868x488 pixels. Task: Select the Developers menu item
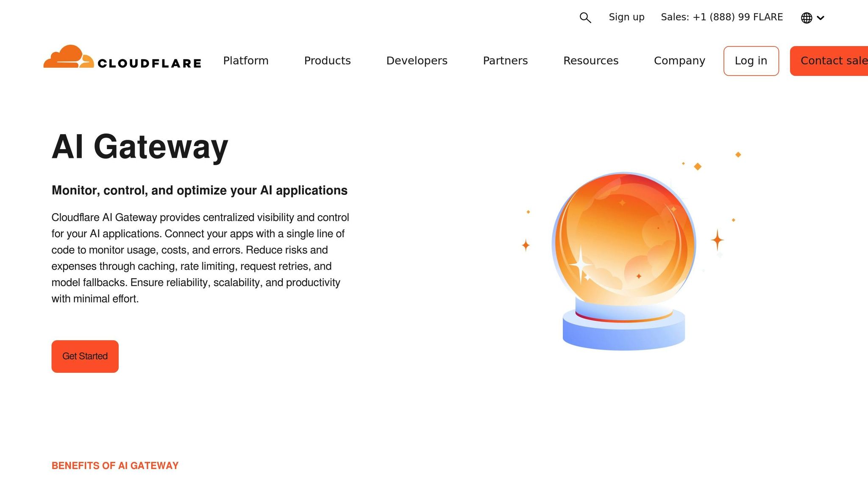pos(417,61)
